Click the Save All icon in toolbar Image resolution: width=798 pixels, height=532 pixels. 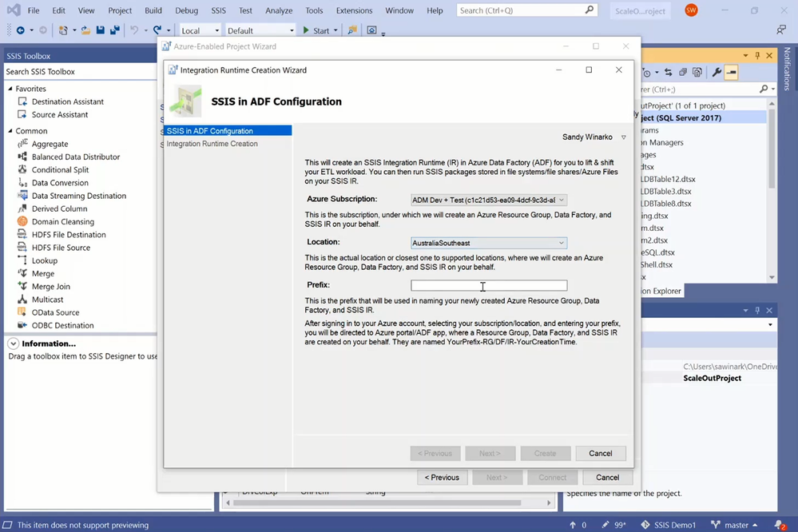click(x=115, y=30)
